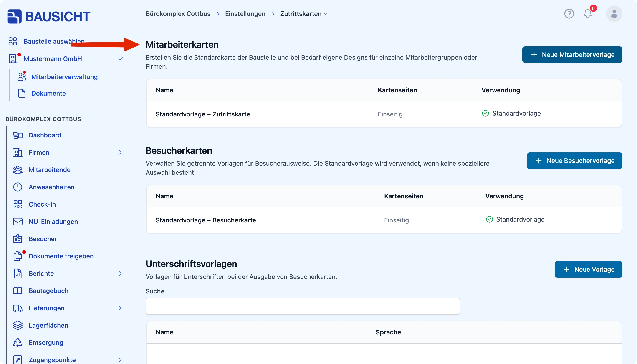Navigate to NU-Einladungen
Viewport: 637px width, 364px height.
click(x=53, y=222)
